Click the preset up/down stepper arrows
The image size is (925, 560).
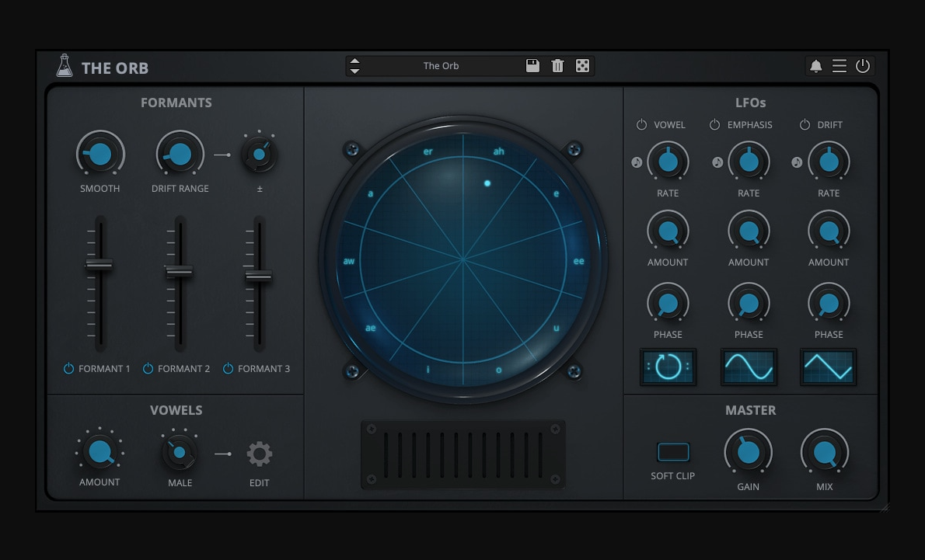tap(354, 66)
